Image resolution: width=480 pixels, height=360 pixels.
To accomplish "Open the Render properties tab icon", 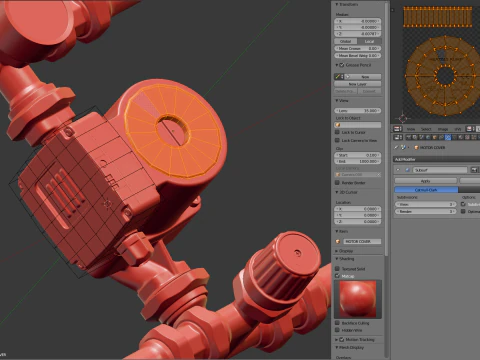I will tap(408, 137).
